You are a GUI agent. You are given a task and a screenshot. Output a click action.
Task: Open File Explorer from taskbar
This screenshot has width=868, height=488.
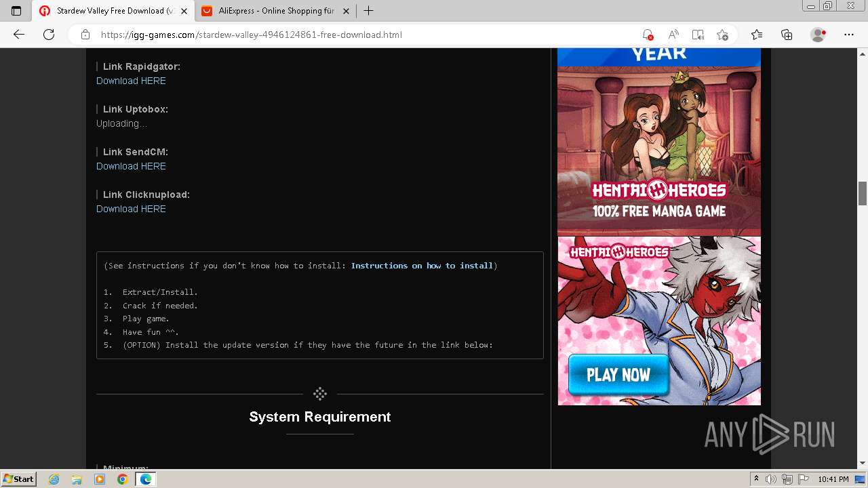pos(77,479)
